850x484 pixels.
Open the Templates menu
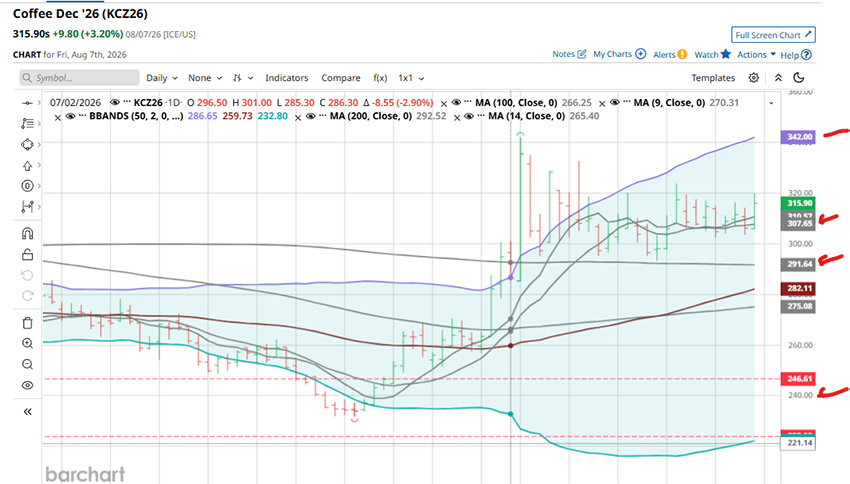(x=713, y=78)
